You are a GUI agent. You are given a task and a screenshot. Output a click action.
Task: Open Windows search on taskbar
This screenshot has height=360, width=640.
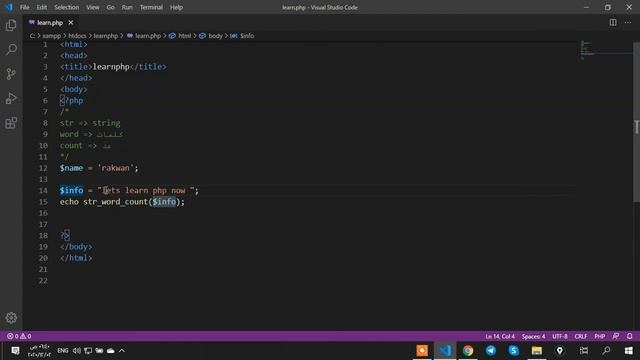pyautogui.click(x=607, y=351)
